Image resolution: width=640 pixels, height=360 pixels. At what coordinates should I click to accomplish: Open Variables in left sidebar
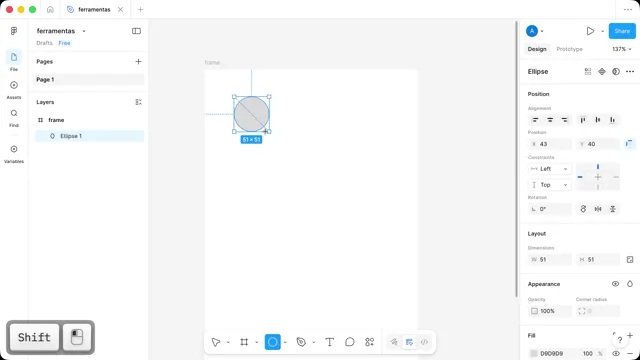pyautogui.click(x=14, y=153)
